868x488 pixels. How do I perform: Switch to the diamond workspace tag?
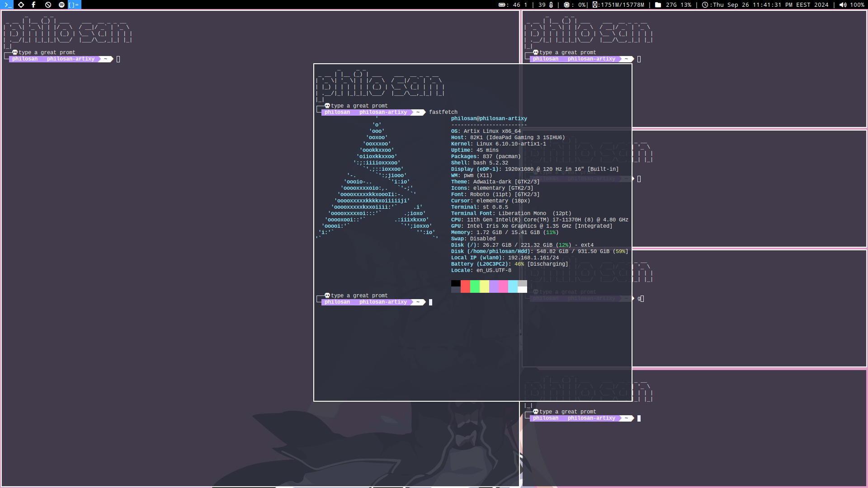coord(21,5)
